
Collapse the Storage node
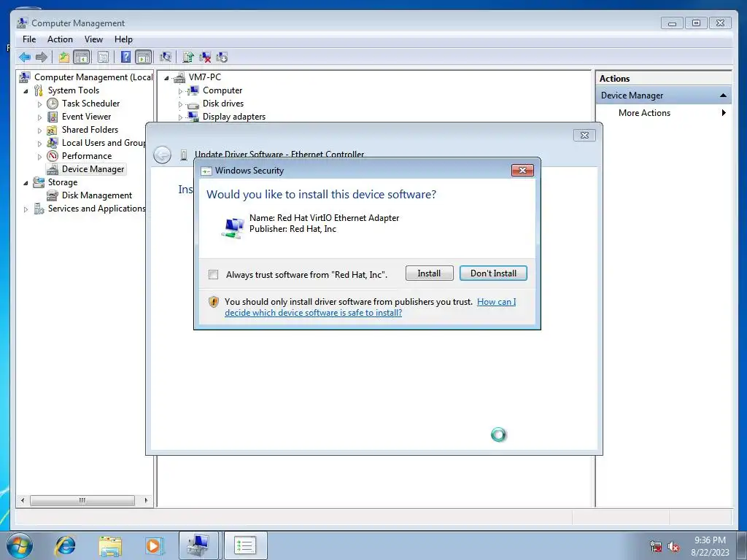(x=26, y=183)
